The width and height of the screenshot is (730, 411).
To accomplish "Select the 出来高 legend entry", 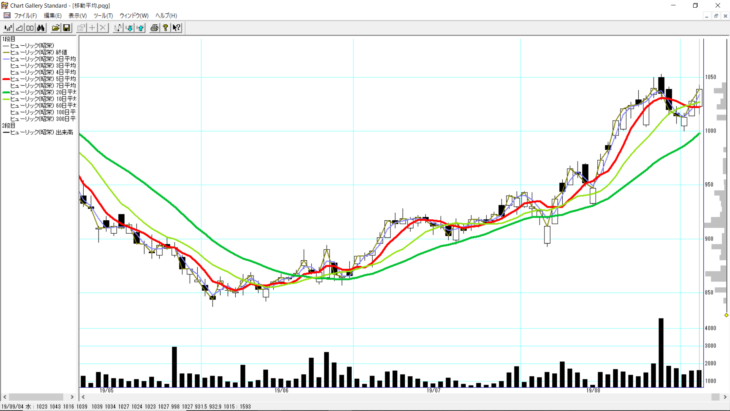I will tap(40, 132).
